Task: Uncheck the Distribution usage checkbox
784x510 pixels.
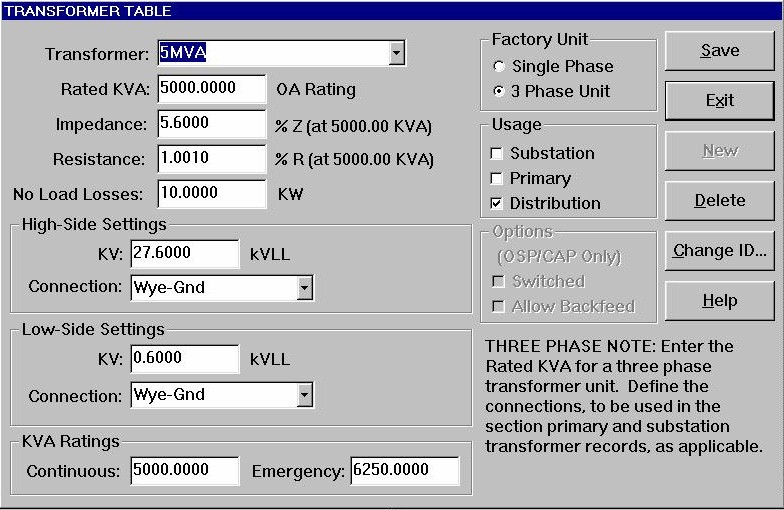Action: (497, 204)
